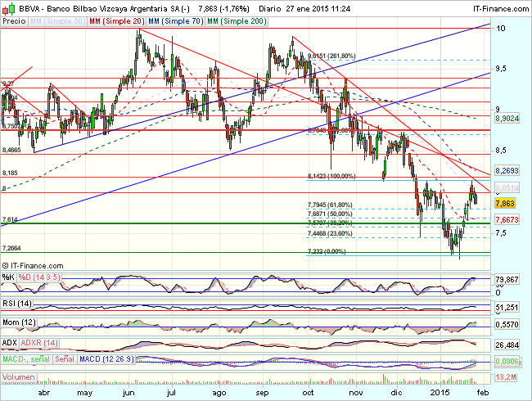Click the BBVA candlestick chart icon
The width and height of the screenshot is (532, 401).
[x=7, y=7]
